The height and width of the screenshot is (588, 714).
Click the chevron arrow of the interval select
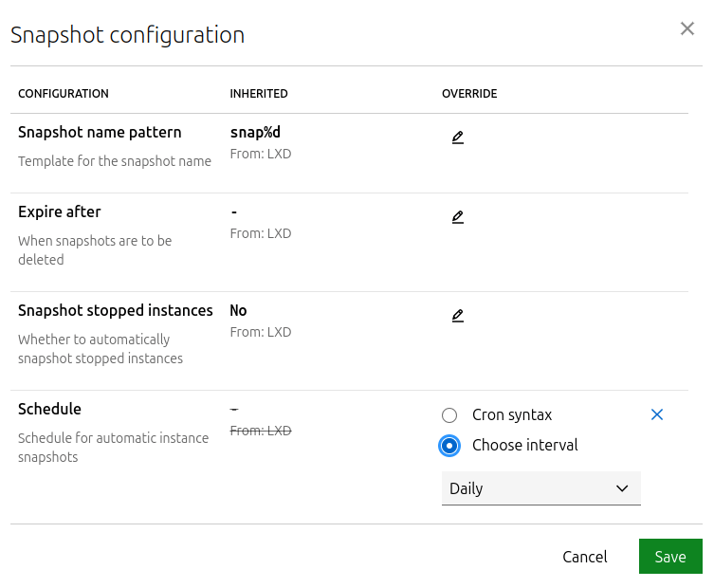coord(622,488)
